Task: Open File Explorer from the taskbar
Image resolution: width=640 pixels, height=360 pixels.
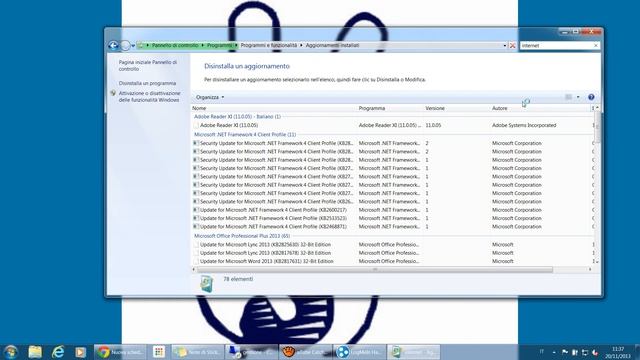Action: 35,352
